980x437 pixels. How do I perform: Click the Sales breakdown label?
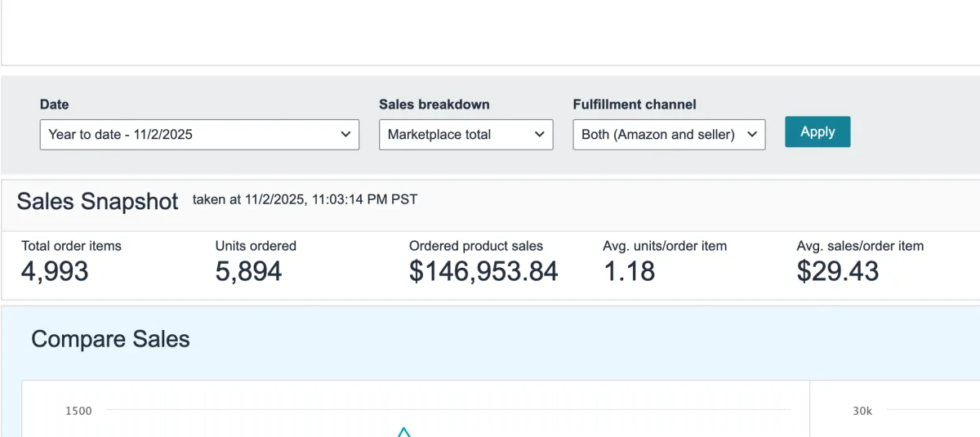[434, 105]
